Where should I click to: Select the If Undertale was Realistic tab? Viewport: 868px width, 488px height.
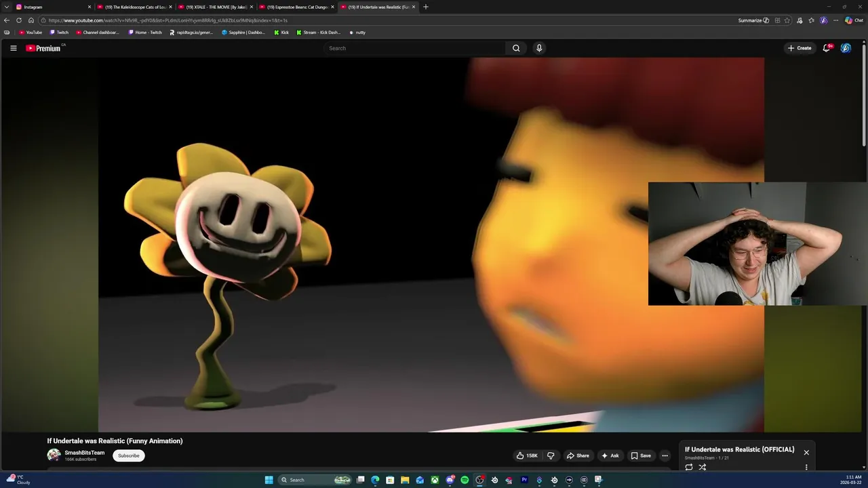point(378,7)
